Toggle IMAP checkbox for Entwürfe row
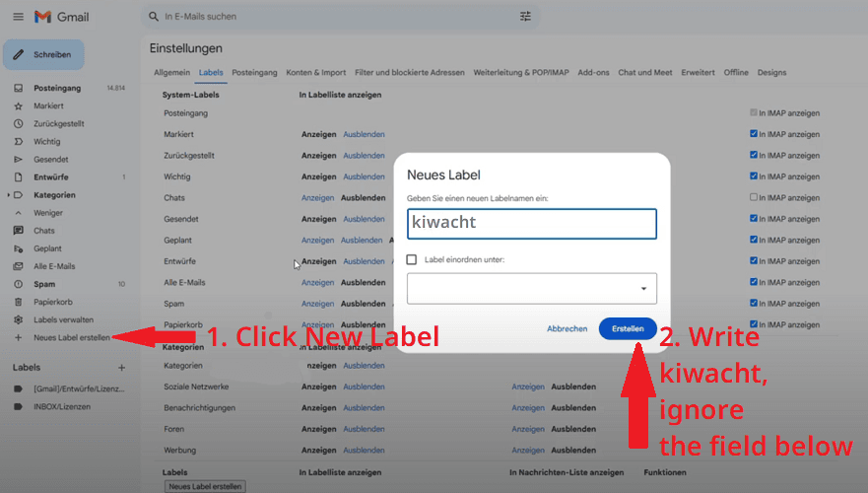Image resolution: width=868 pixels, height=493 pixels. click(x=754, y=260)
